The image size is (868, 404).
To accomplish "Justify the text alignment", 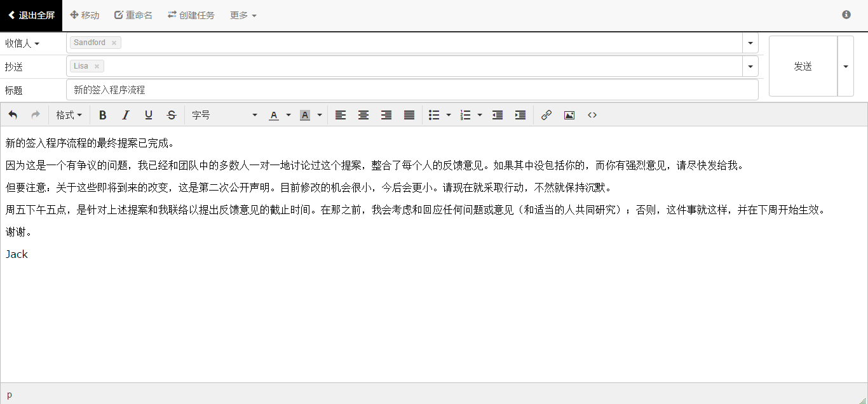I will [x=409, y=115].
